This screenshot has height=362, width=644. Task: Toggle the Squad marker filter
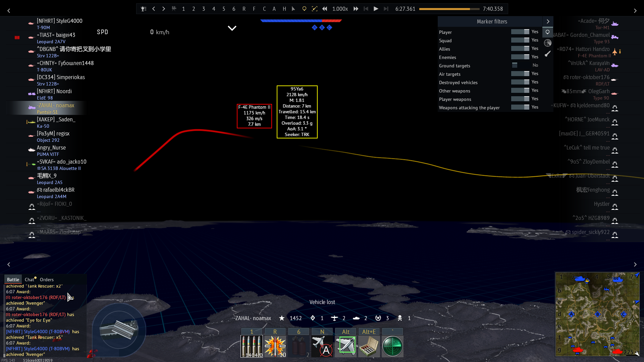(520, 40)
